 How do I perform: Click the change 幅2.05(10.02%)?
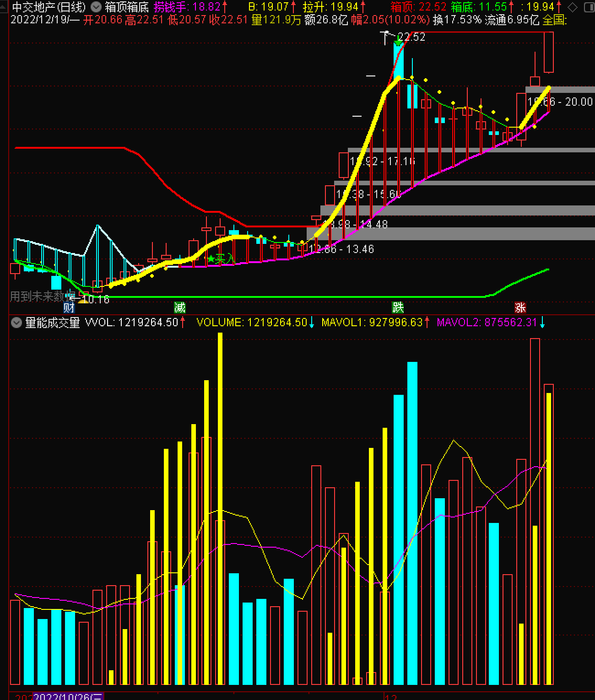pyautogui.click(x=391, y=20)
